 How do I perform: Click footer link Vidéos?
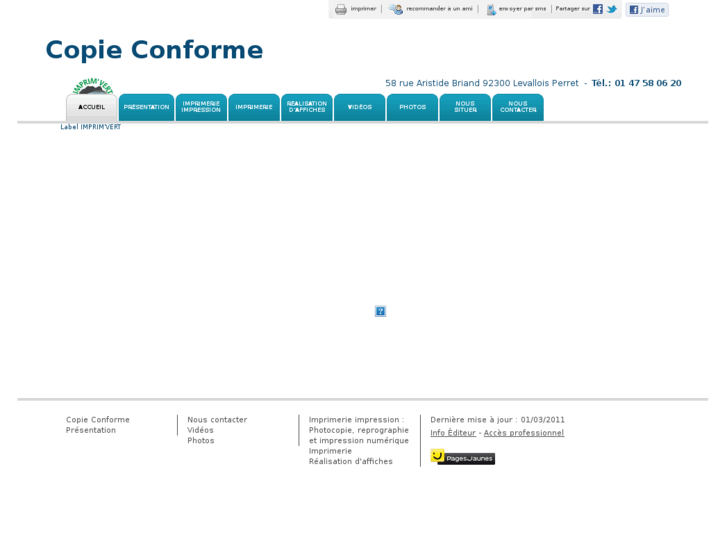[200, 430]
